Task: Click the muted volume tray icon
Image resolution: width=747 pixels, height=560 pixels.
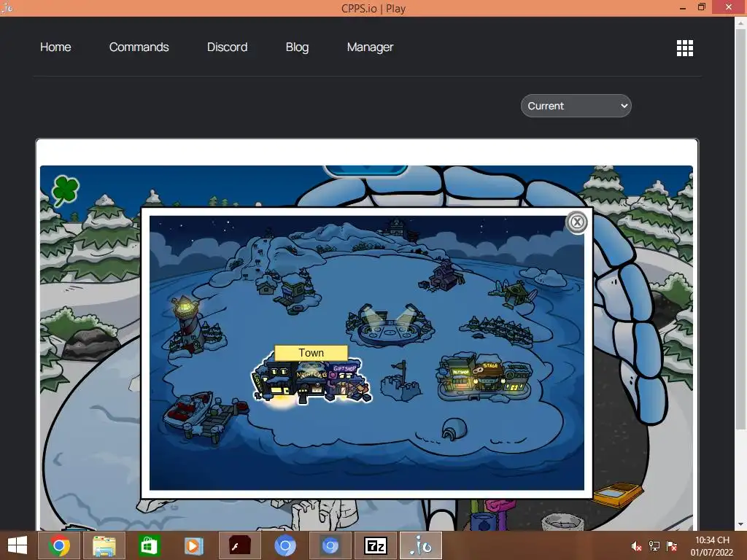Action: tap(636, 546)
